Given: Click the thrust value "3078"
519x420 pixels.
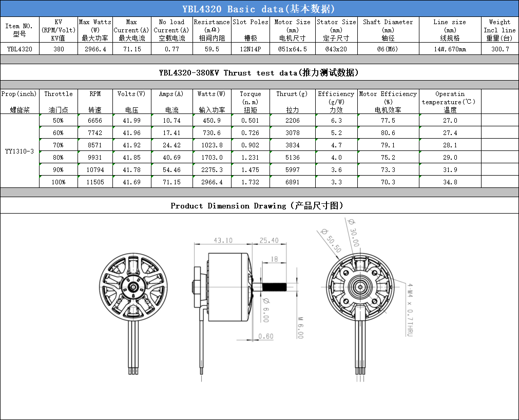Looking at the screenshot, I should click(x=293, y=132).
